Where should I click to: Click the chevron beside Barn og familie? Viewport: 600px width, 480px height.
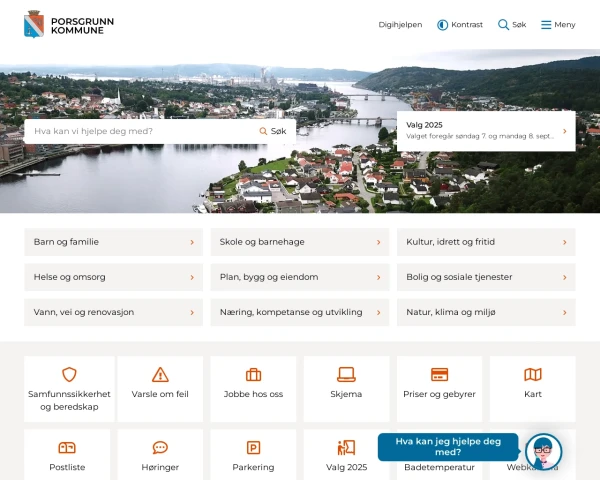pos(192,242)
